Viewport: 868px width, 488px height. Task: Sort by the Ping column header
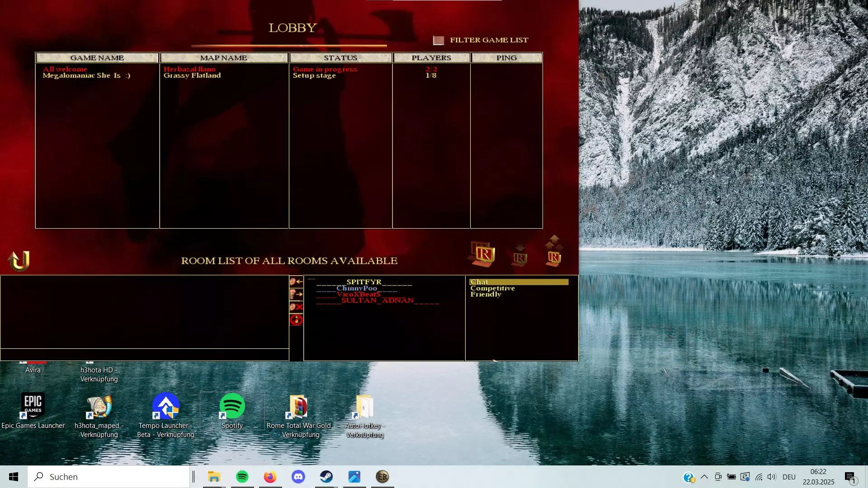506,58
